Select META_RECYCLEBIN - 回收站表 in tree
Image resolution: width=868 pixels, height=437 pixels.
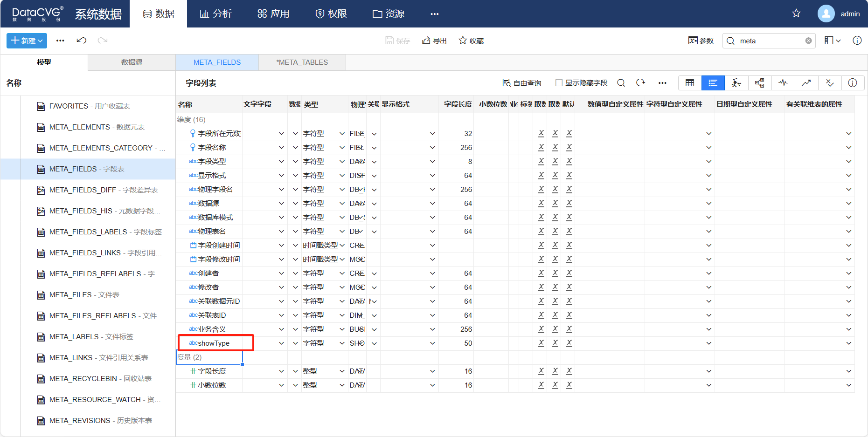pos(88,379)
